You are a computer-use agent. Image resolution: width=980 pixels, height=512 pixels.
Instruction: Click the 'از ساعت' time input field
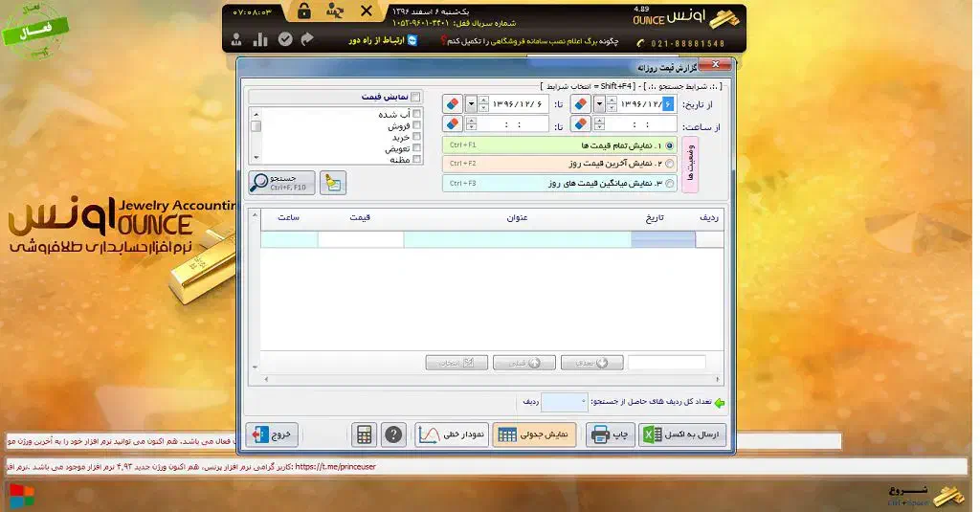(x=641, y=123)
